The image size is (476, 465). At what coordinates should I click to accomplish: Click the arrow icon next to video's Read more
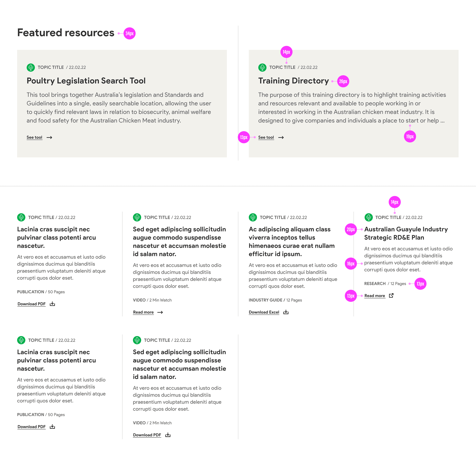[x=160, y=312]
